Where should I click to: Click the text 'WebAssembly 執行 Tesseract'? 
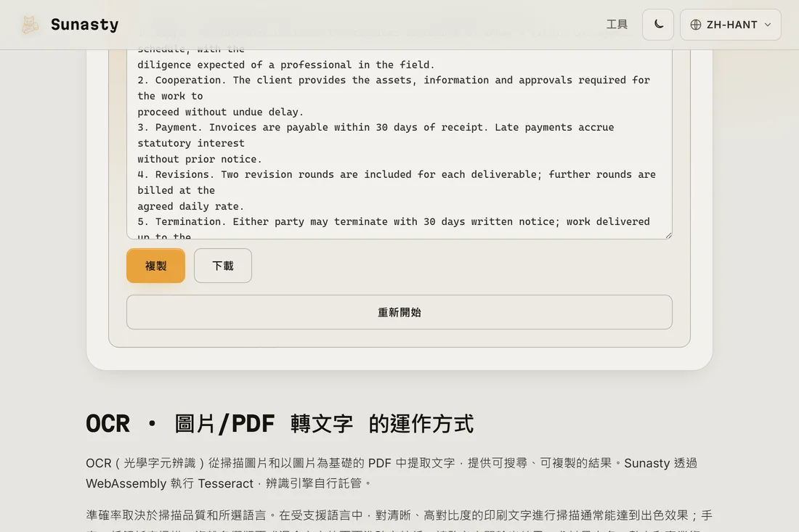170,483
